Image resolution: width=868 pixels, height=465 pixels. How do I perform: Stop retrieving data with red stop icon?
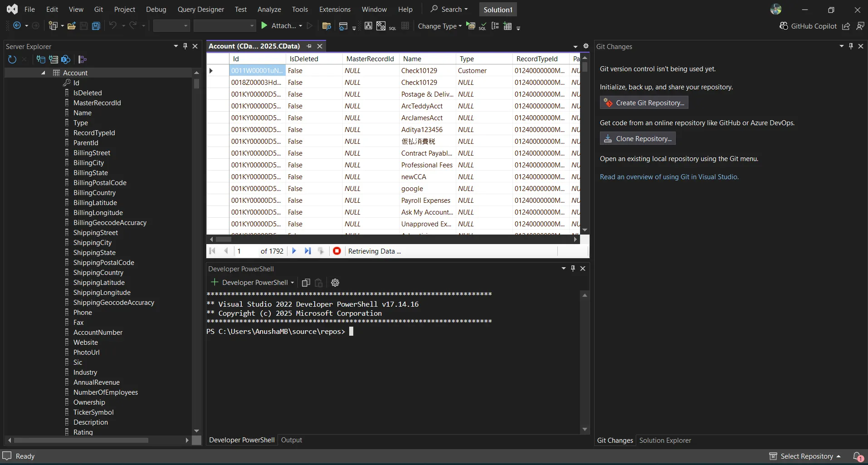point(336,251)
